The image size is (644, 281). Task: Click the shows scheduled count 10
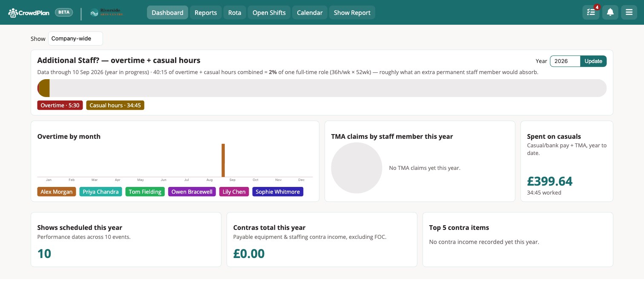tap(44, 254)
